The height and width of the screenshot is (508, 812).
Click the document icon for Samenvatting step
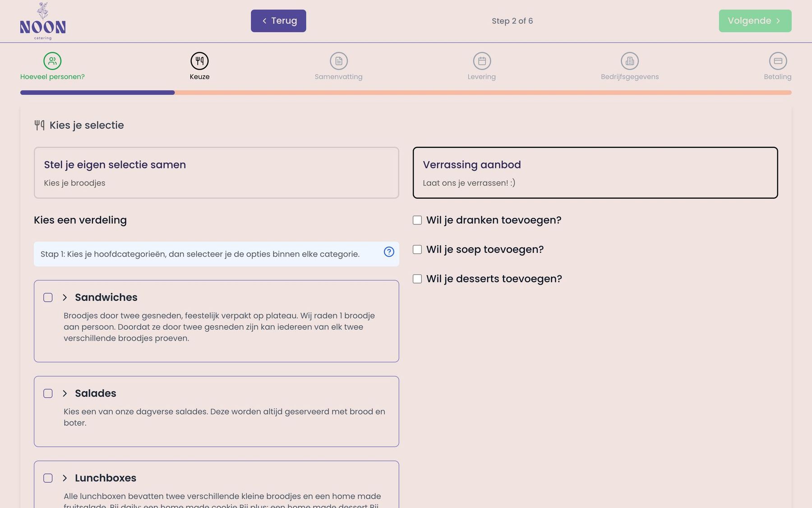pos(339,61)
